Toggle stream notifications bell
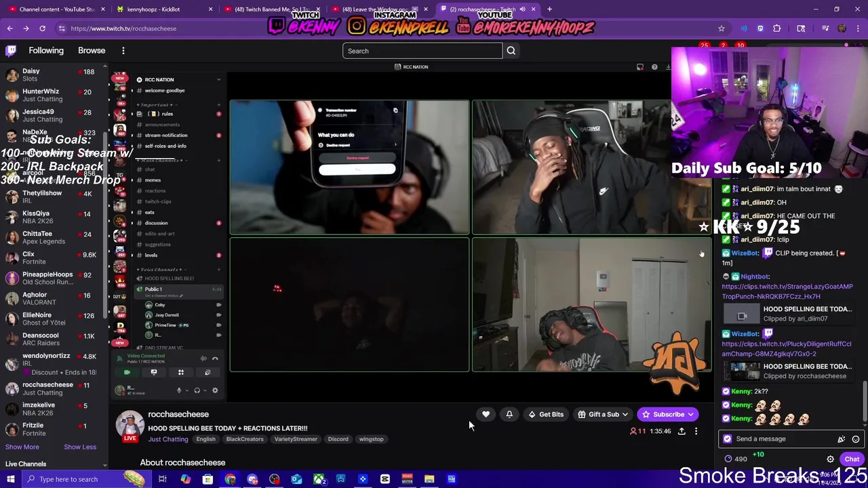The height and width of the screenshot is (488, 868). pos(509,414)
